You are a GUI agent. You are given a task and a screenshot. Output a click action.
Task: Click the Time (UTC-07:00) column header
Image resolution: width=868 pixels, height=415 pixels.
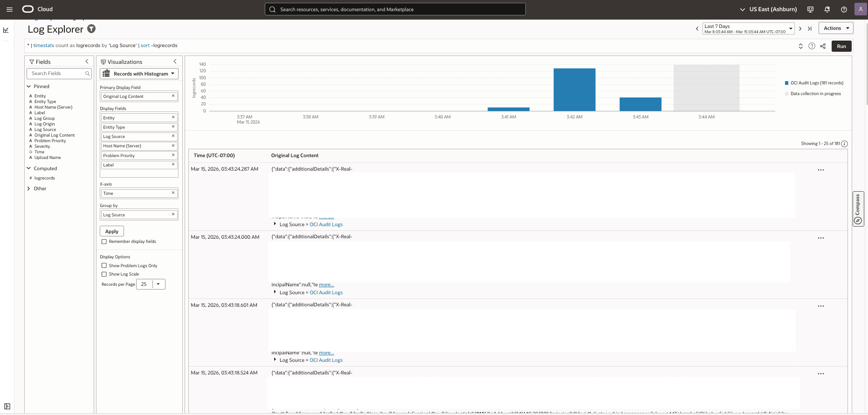point(214,155)
